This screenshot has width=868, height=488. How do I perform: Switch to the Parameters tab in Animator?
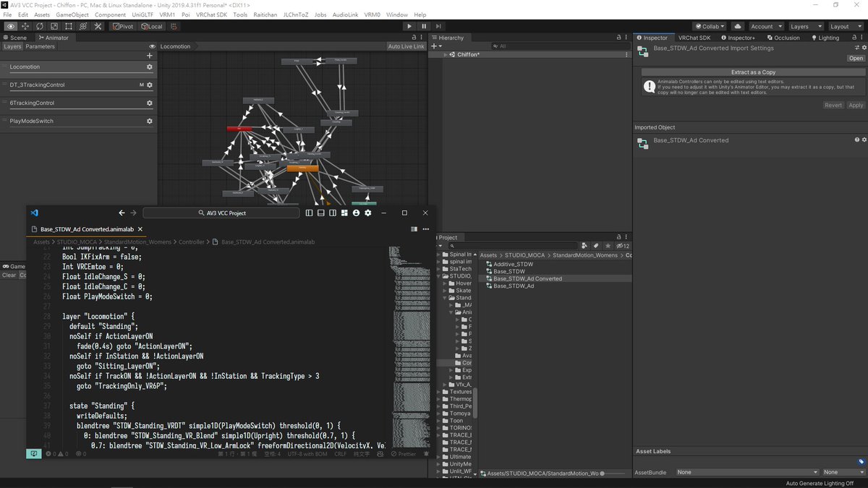pos(41,46)
